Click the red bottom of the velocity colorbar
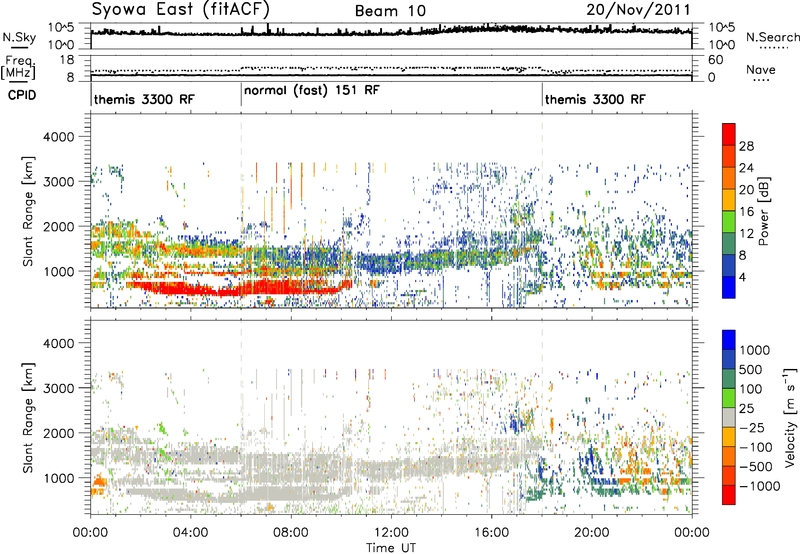This screenshot has height=554, width=800. pyautogui.click(x=729, y=495)
